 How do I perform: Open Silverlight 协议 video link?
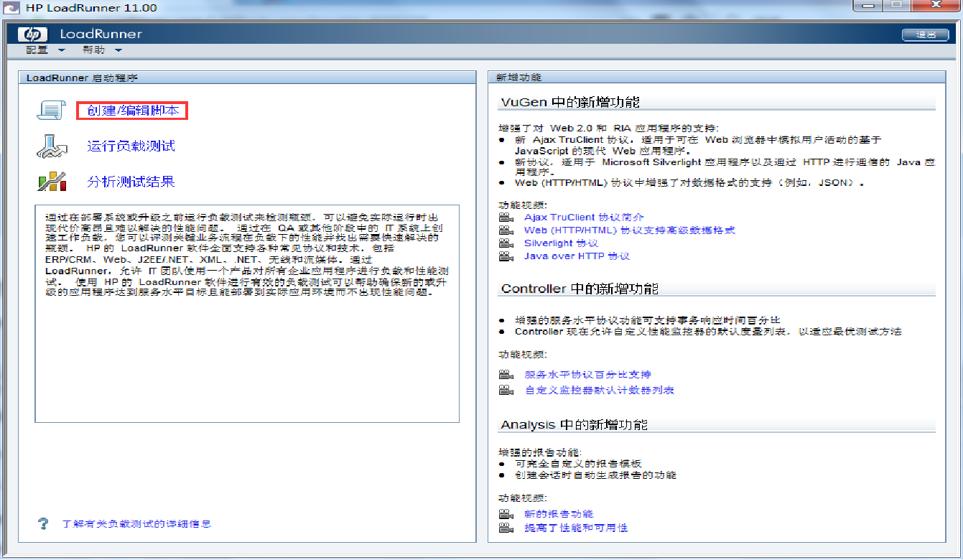pyautogui.click(x=561, y=243)
